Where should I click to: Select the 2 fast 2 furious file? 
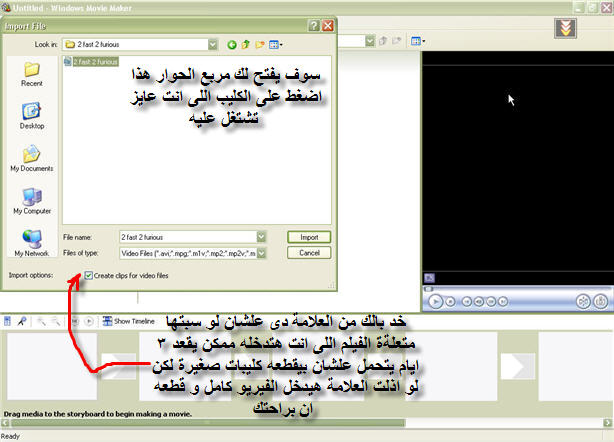(94, 62)
